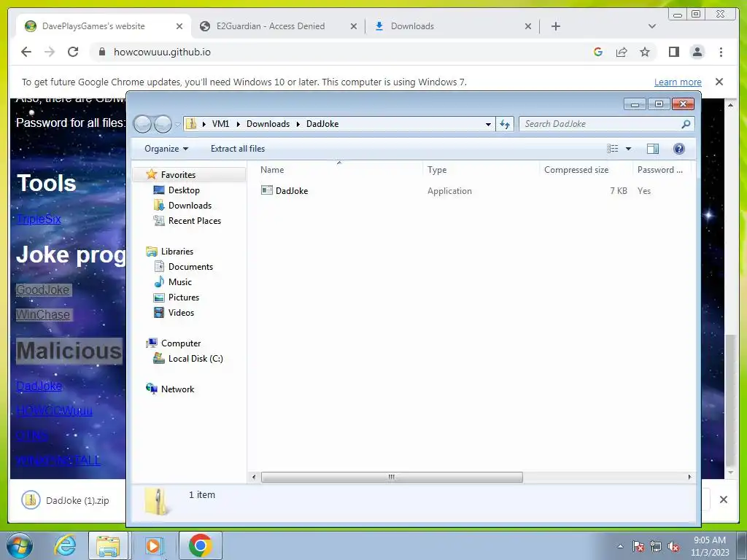
Task: Select Network in navigation pane
Action: [x=177, y=389]
